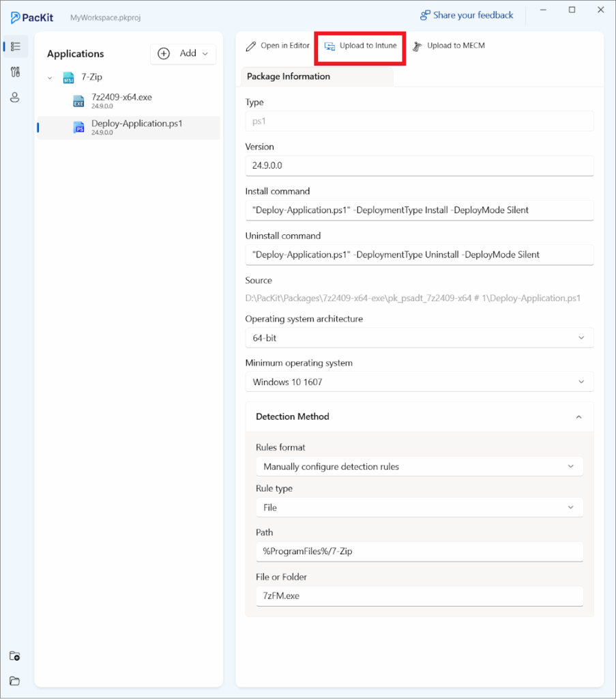Select the 7-Zip MSI package icon

(68, 78)
